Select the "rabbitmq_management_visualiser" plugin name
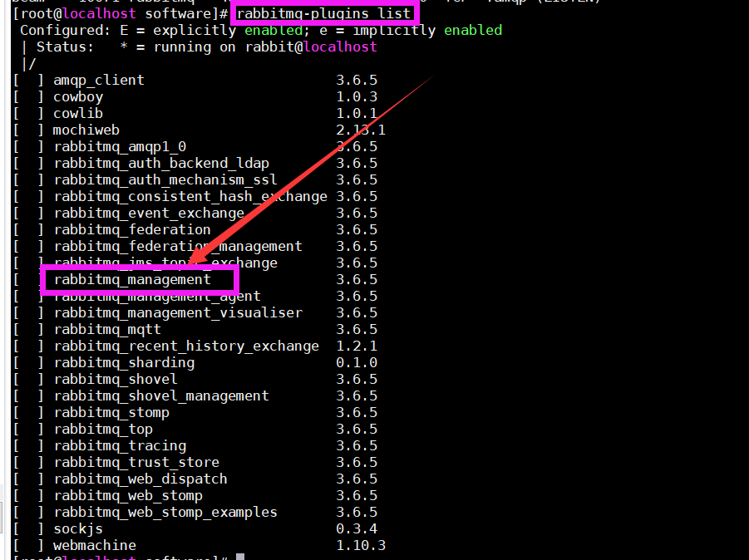This screenshot has width=749, height=560. coord(178,312)
